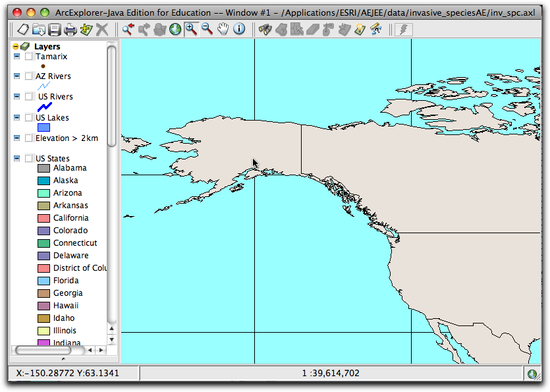This screenshot has width=550, height=392.
Task: Select the Select Features toolbar tool
Action: click(x=297, y=29)
